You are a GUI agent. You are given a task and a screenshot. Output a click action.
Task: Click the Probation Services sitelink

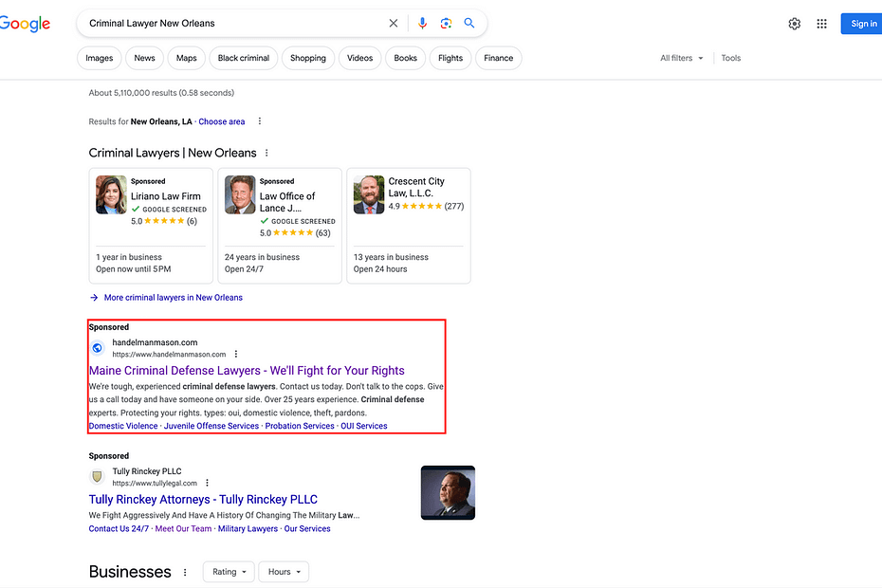pyautogui.click(x=300, y=426)
